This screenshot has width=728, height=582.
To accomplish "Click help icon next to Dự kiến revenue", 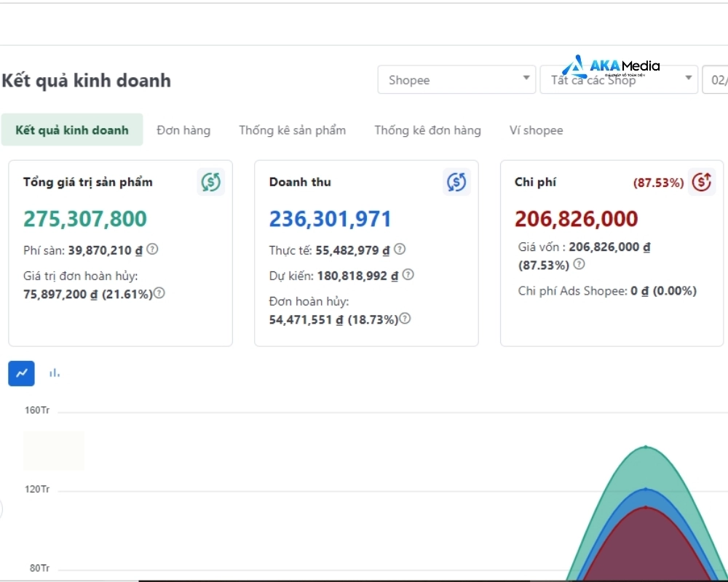I will [408, 275].
